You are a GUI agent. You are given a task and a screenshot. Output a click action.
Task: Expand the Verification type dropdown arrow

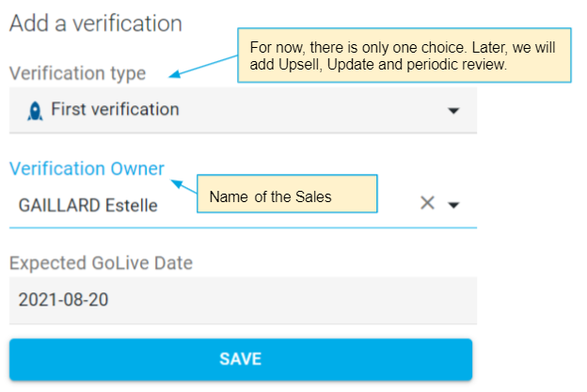point(453,111)
